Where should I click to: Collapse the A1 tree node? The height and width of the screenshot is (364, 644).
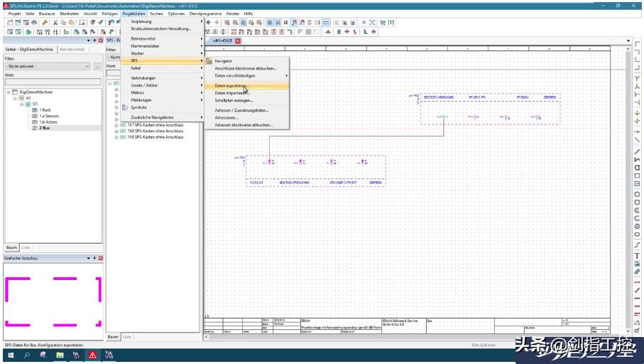click(x=15, y=98)
